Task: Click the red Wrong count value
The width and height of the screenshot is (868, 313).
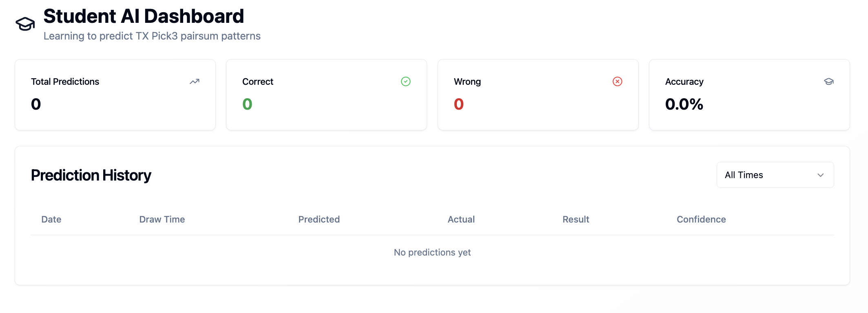Action: point(459,104)
